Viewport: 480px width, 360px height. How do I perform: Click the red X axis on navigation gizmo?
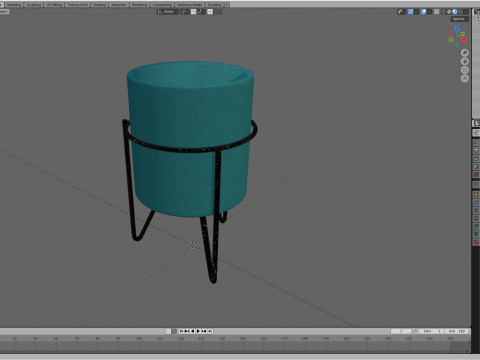[464, 39]
